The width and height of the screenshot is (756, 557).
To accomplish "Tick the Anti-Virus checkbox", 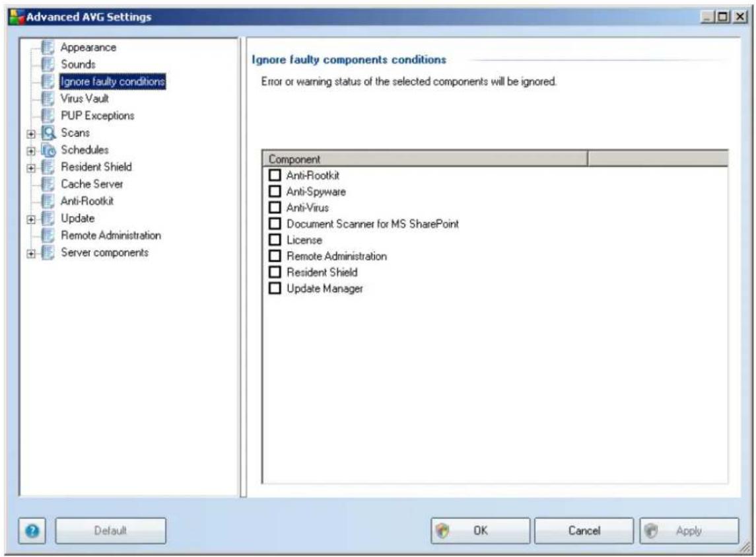I will (275, 207).
